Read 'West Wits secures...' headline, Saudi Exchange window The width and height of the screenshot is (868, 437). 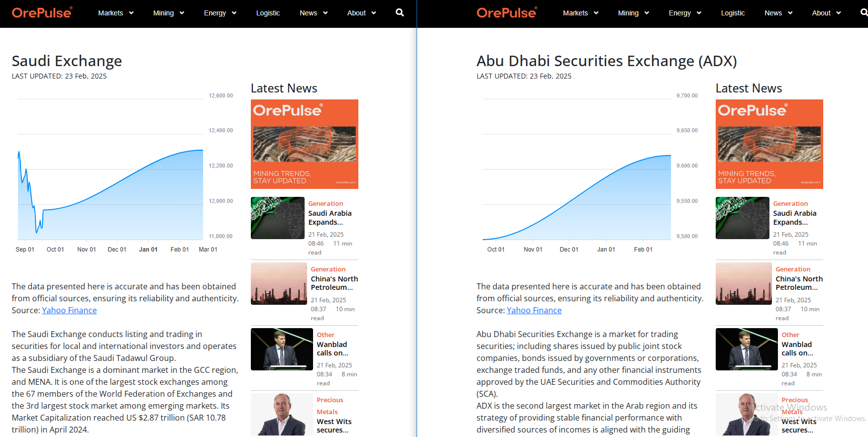pyautogui.click(x=334, y=426)
